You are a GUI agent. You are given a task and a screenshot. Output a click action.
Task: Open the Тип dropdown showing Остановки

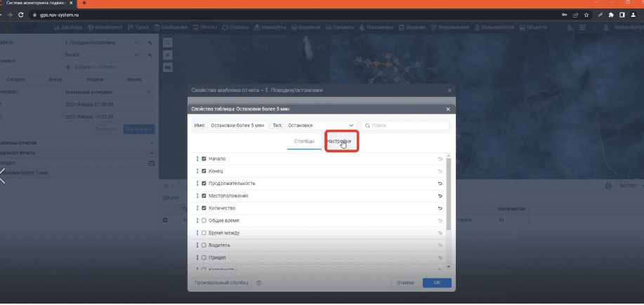click(321, 126)
